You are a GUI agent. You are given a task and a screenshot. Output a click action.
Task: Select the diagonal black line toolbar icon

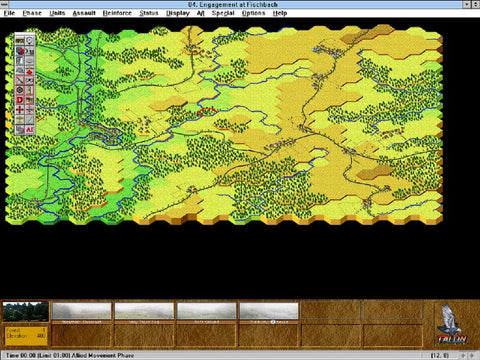[x=20, y=80]
